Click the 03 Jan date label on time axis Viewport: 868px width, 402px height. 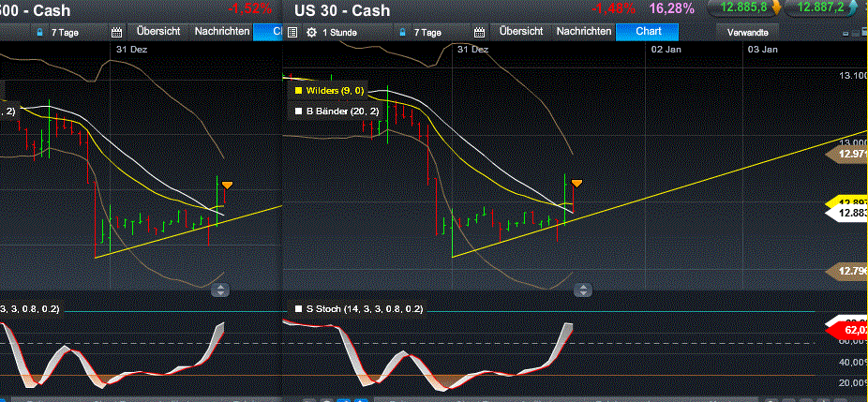pyautogui.click(x=763, y=50)
